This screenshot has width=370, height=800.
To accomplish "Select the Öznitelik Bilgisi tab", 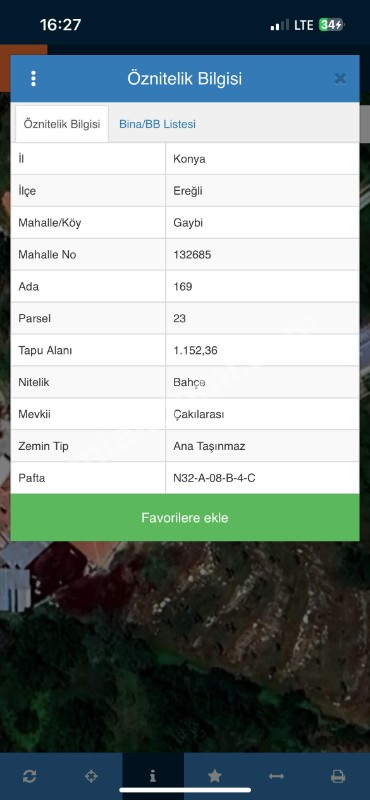I will (x=62, y=124).
